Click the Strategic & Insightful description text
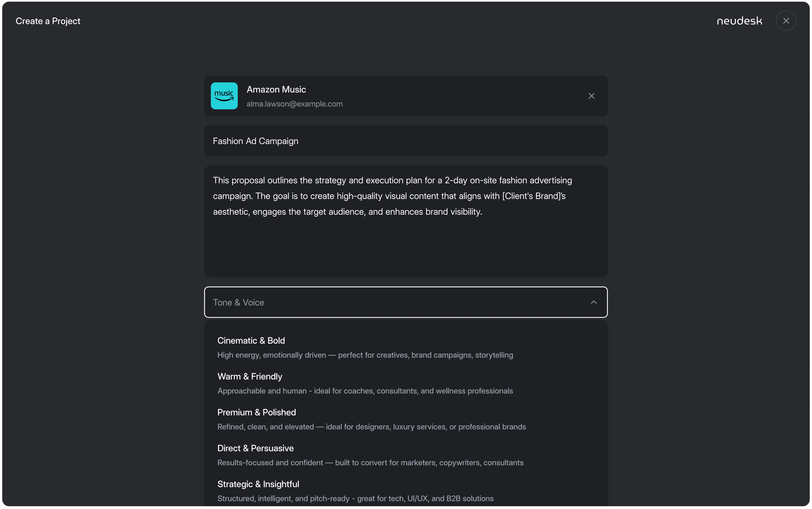The width and height of the screenshot is (812, 509). click(355, 499)
